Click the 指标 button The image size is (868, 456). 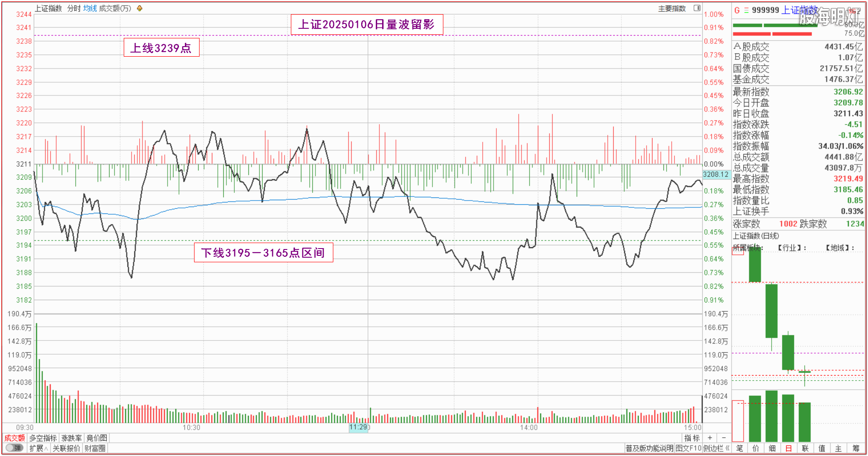(692, 438)
